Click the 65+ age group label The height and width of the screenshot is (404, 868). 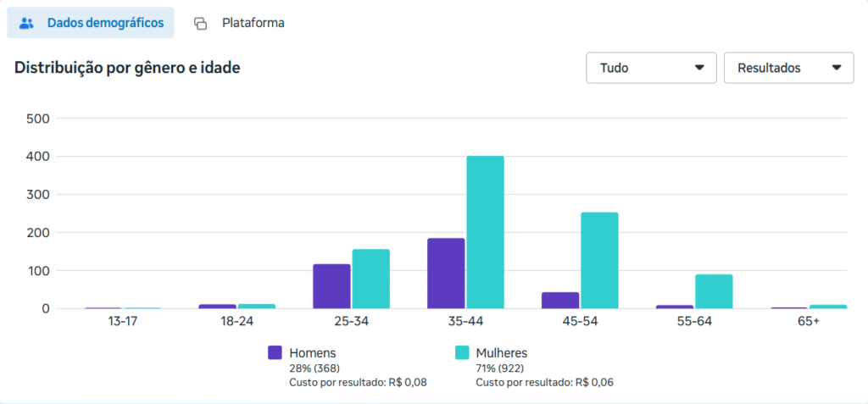(809, 322)
